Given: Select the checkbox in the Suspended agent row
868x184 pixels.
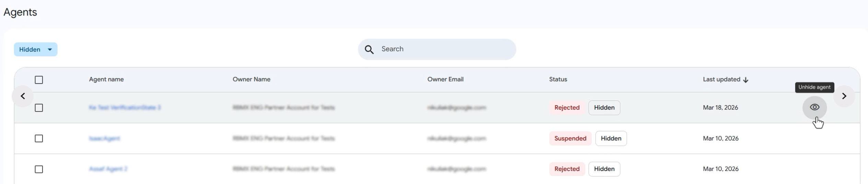Looking at the screenshot, I should coord(39,139).
